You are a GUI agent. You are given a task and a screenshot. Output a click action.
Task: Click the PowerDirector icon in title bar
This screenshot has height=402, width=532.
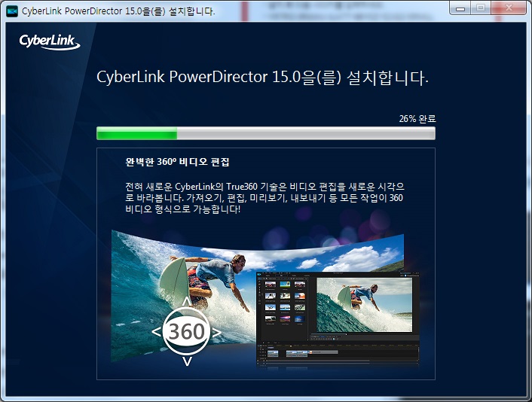12,11
